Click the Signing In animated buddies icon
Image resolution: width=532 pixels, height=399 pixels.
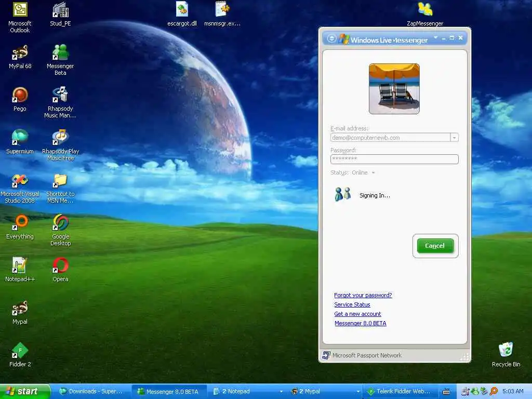(343, 194)
